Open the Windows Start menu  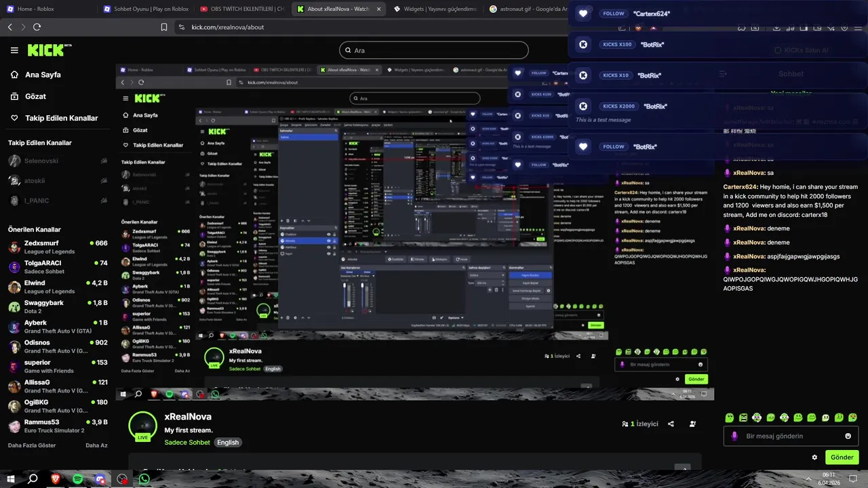11,479
